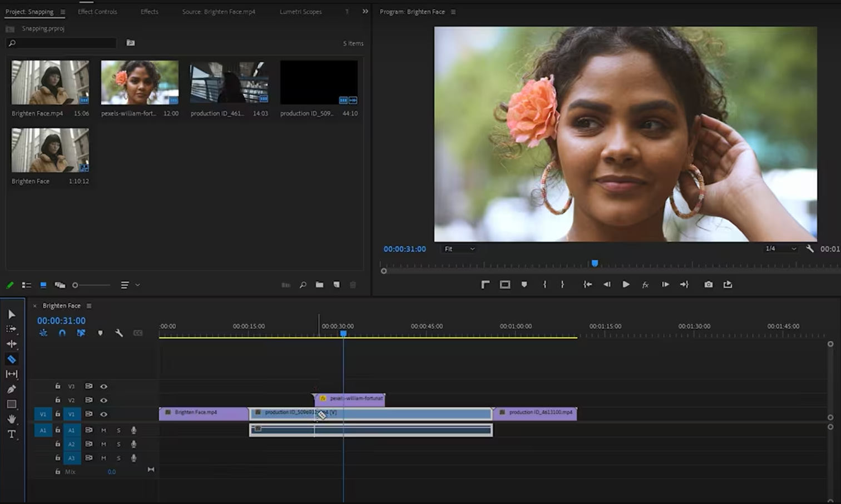Hide track V2 with eye icon
Image resolution: width=841 pixels, height=504 pixels.
coord(103,400)
